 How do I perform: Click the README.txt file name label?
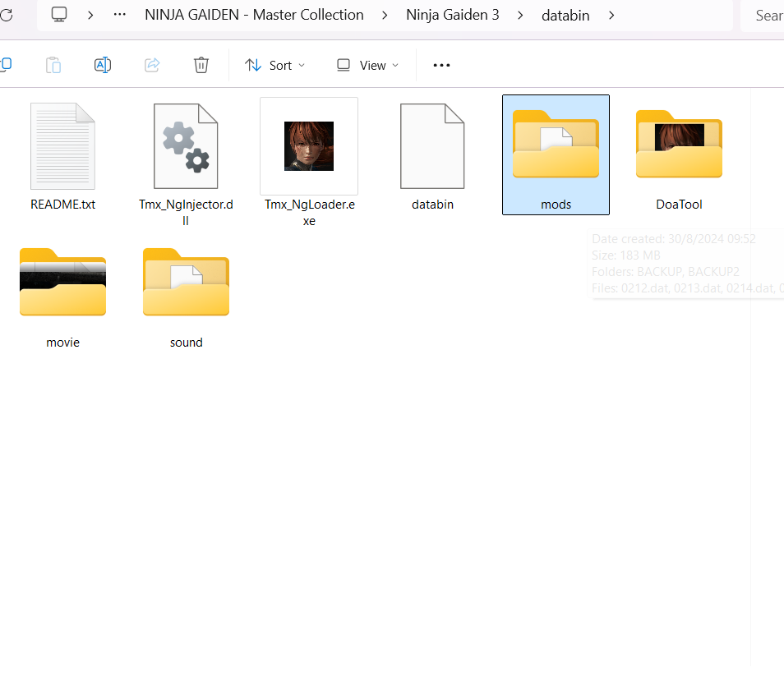pyautogui.click(x=63, y=205)
